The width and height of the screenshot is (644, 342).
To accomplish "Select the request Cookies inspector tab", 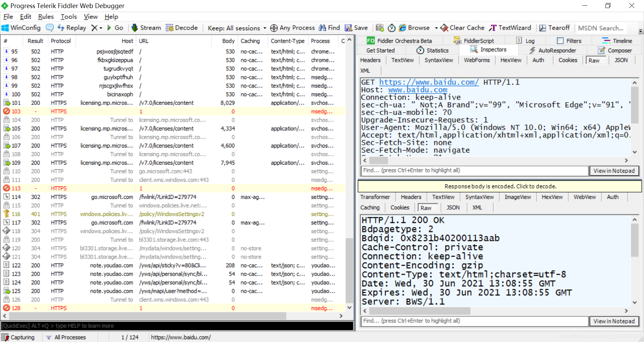I will click(568, 60).
